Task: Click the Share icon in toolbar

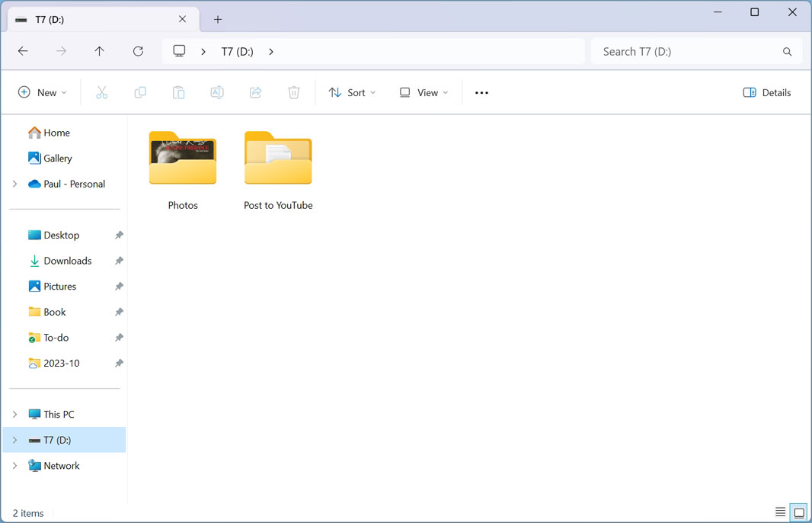Action: click(x=255, y=92)
